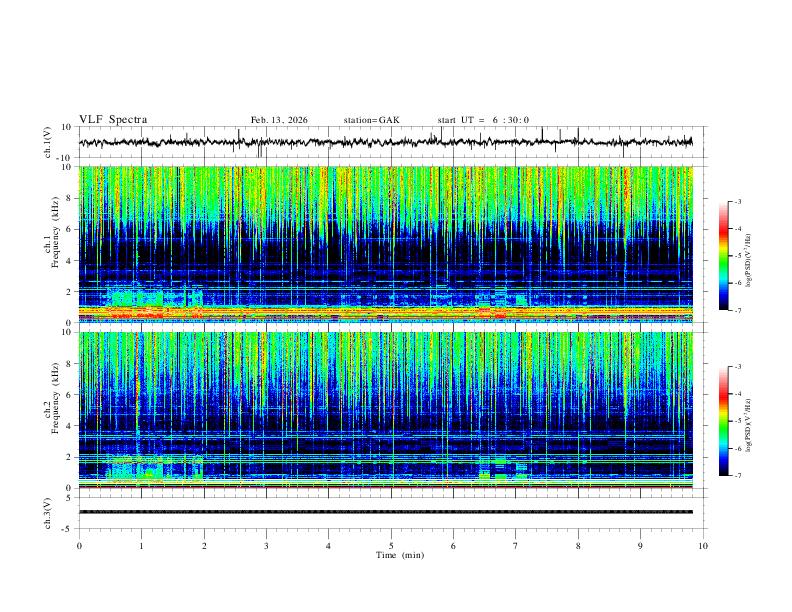Click Time axis tick label "8"
The height and width of the screenshot is (612, 792).
pyautogui.click(x=578, y=546)
